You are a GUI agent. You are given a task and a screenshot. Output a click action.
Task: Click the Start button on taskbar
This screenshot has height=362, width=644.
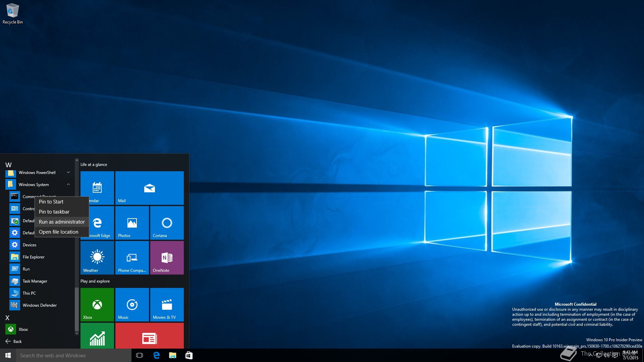[x=8, y=355]
